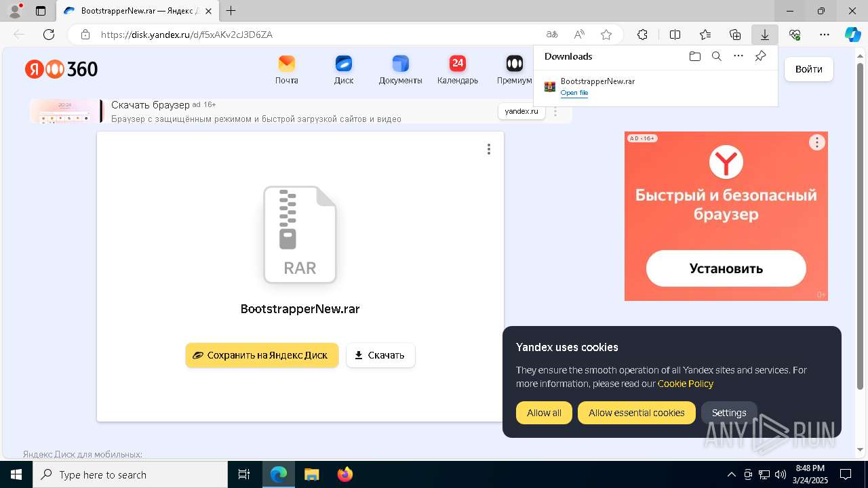
Task: Accept cookies with Allow all
Action: [544, 413]
